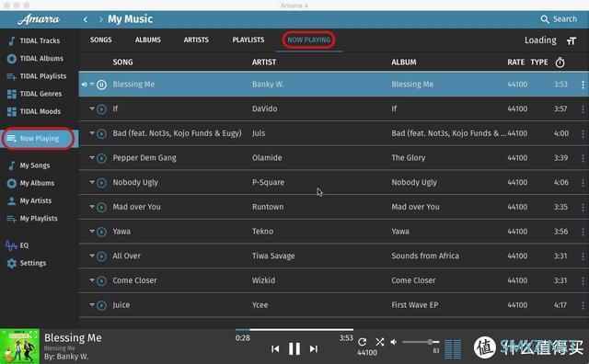589x364 pixels.
Task: Pause Blessing Me in the list
Action: 101,85
